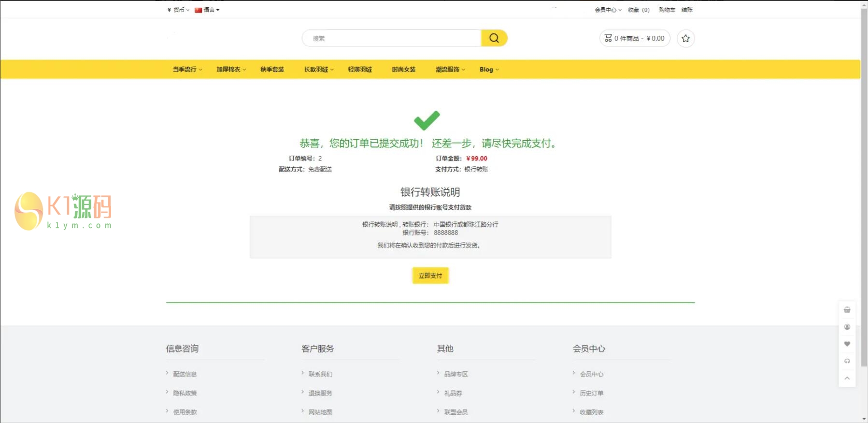Click the yellow search magnifier button
868x423 pixels.
[x=494, y=38]
